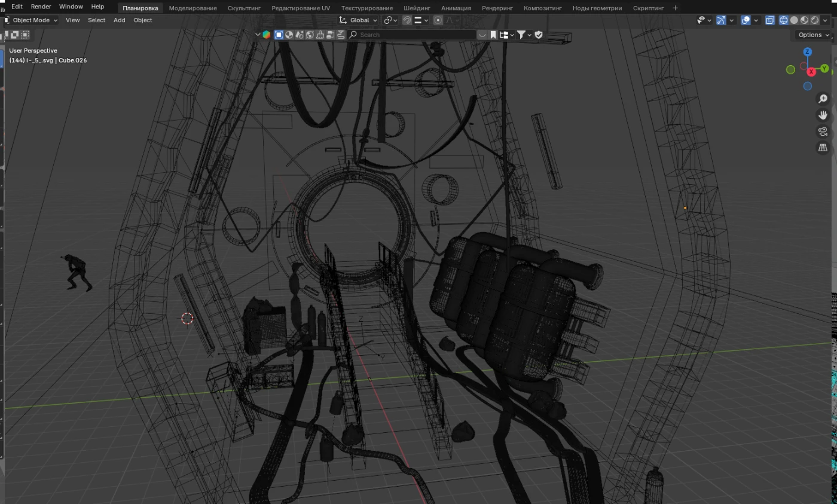
Task: Open the Рендеринг workspace tab
Action: click(497, 8)
